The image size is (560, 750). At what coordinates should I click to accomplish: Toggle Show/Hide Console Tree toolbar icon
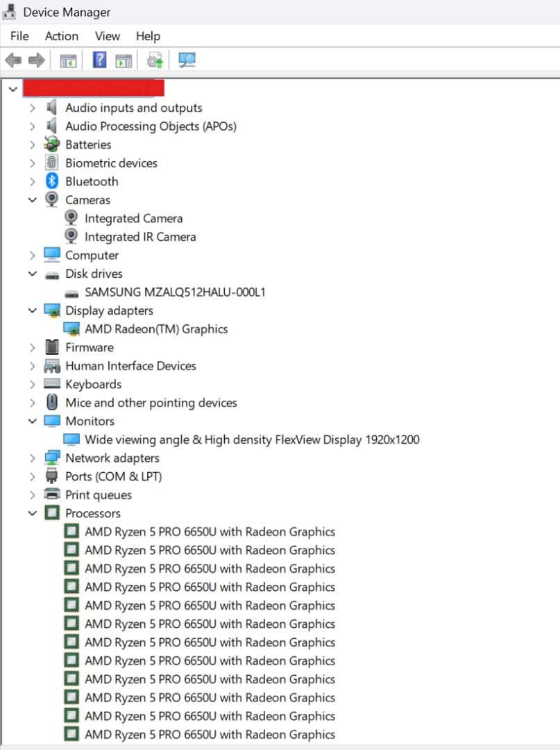tap(68, 60)
